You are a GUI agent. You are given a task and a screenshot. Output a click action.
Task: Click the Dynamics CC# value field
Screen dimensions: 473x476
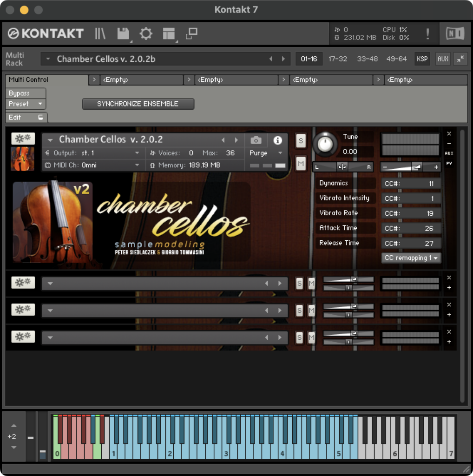[411, 183]
